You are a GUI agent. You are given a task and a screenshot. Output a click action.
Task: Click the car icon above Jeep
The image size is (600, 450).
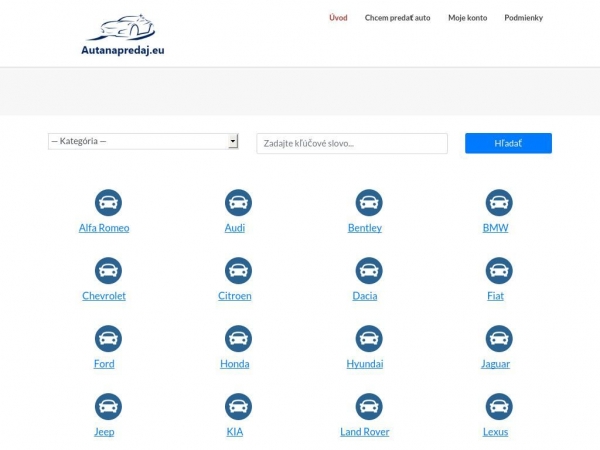pos(108,406)
